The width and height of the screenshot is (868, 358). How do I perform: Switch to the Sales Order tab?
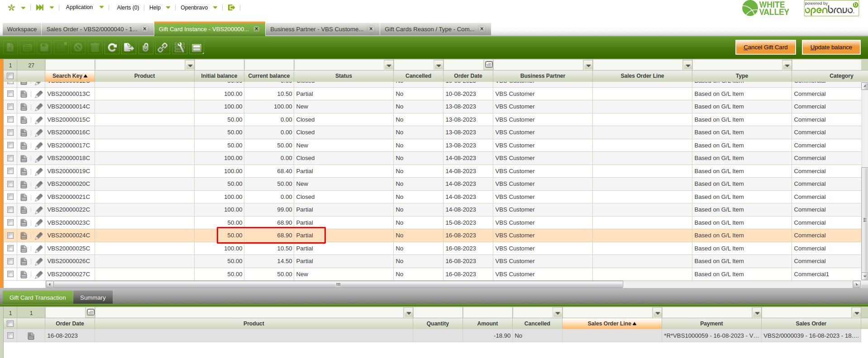pyautogui.click(x=91, y=29)
